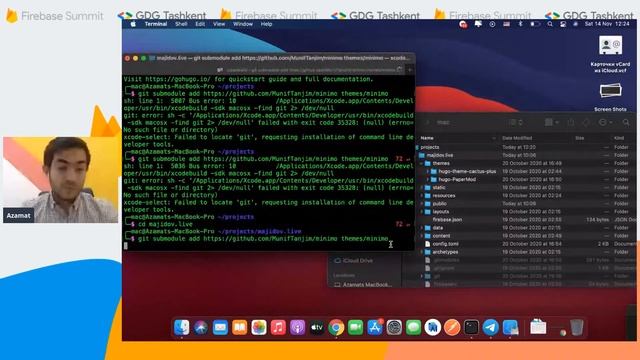This screenshot has width=640, height=360.
Task: Select the archetypes folder row
Action: [x=527, y=252]
